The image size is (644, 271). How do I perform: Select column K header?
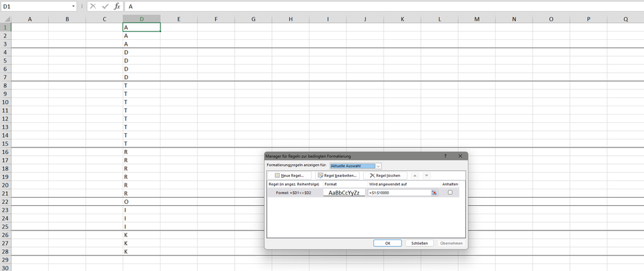(x=402, y=19)
